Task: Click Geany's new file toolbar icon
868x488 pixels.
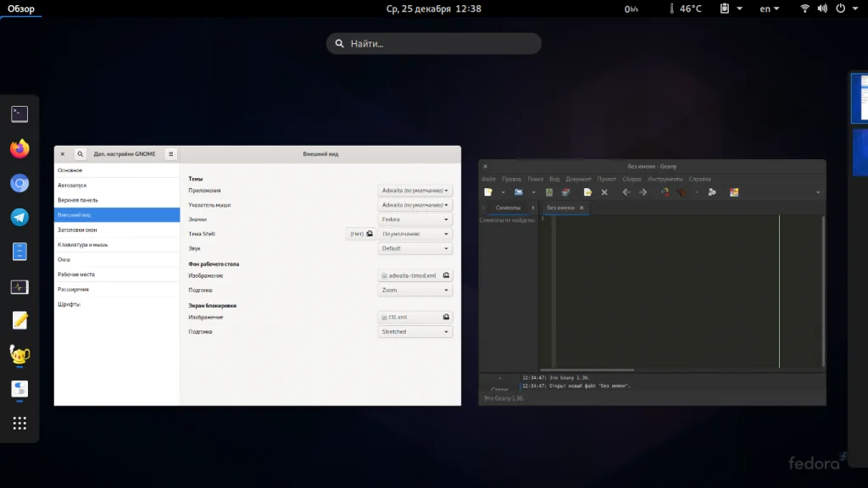Action: (x=488, y=192)
